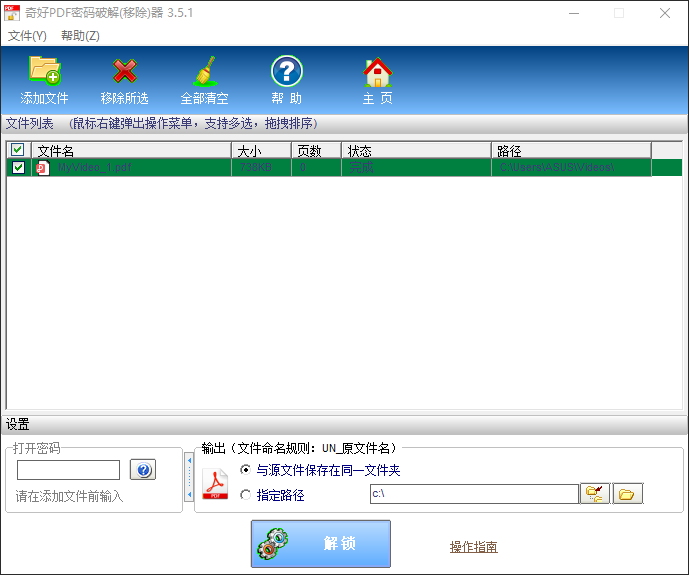The height and width of the screenshot is (575, 689).
Task: Toggle the select-all checkbox in header
Action: tap(18, 150)
